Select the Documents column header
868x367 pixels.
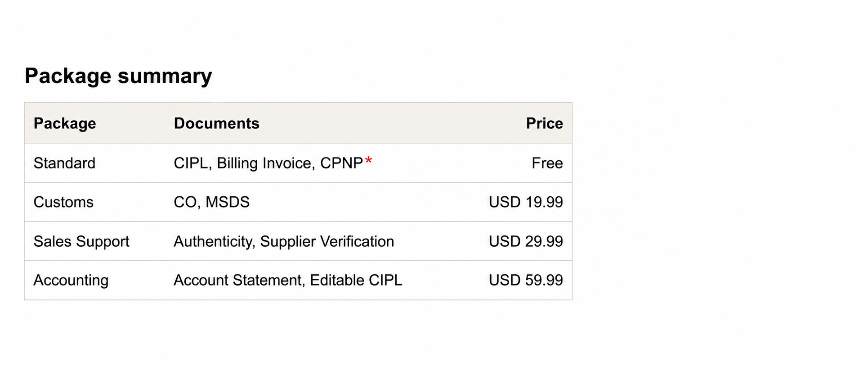(216, 123)
